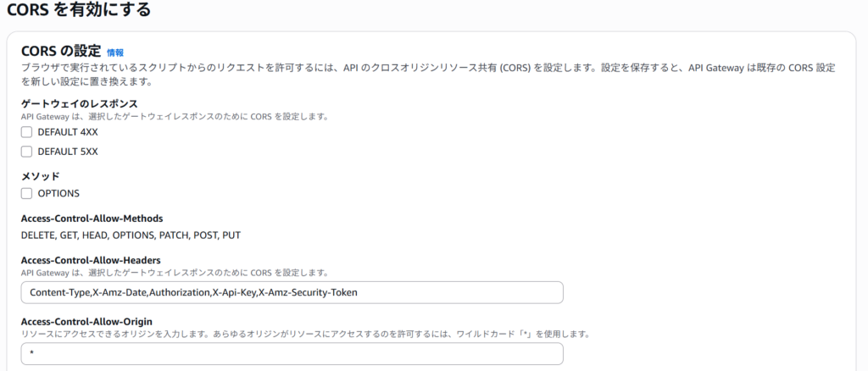
Task: Click the Access-Control-Allow-Origin field containing asterisk
Action: tap(292, 354)
